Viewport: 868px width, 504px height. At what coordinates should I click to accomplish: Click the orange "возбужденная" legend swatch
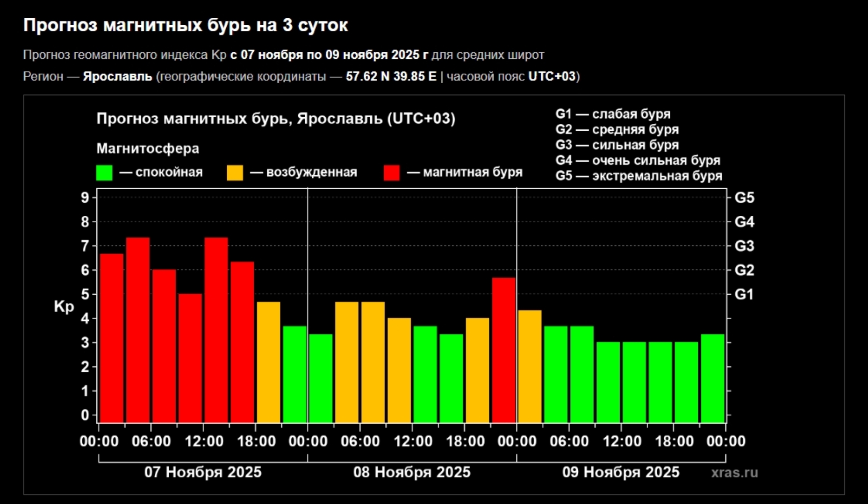235,172
